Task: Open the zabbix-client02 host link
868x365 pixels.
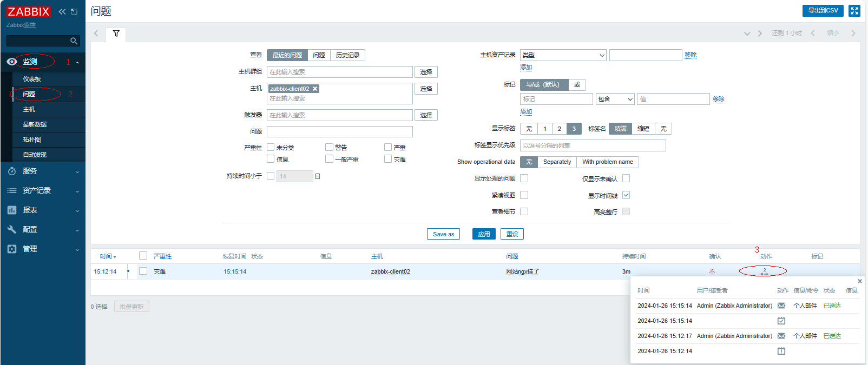Action: click(x=390, y=271)
